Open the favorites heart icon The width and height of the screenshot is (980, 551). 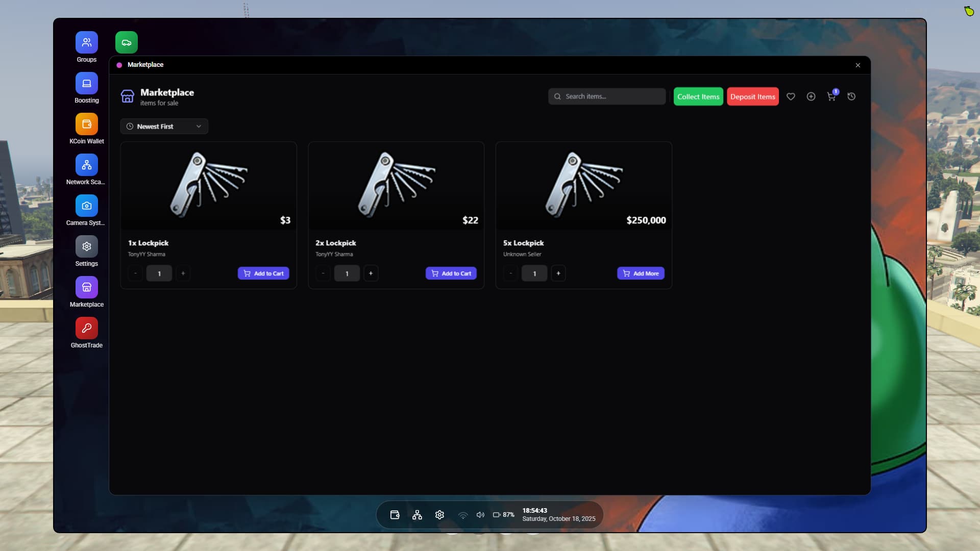click(x=791, y=96)
